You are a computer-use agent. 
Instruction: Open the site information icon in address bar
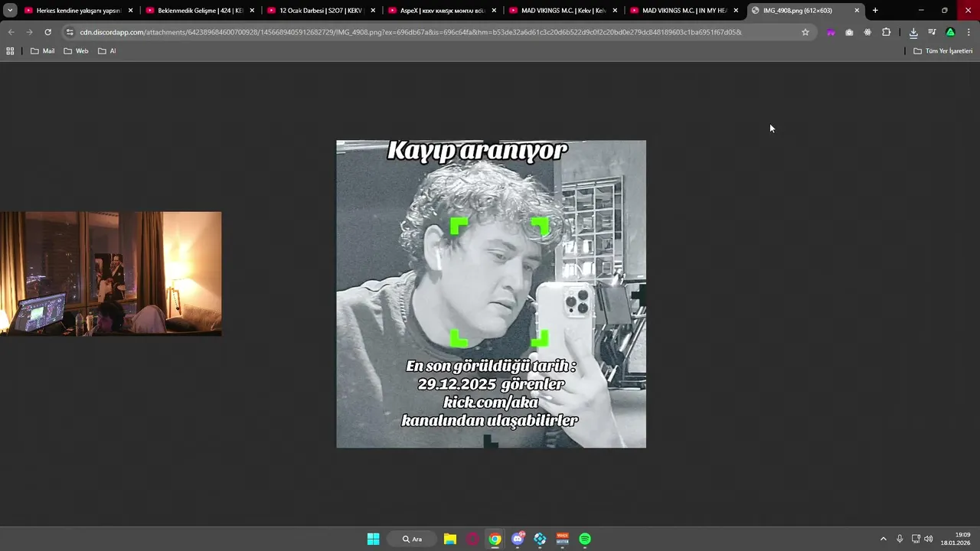tap(70, 32)
